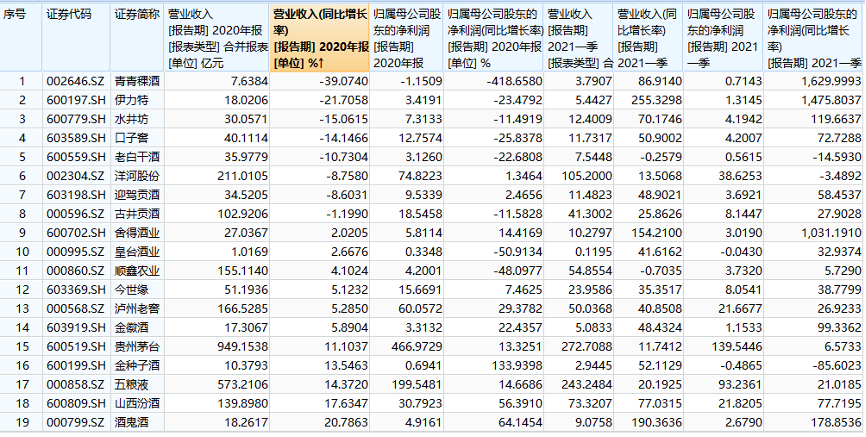Select the 归属母公司股东的净利润 2020年报 column header
The height and width of the screenshot is (437, 866).
406,38
